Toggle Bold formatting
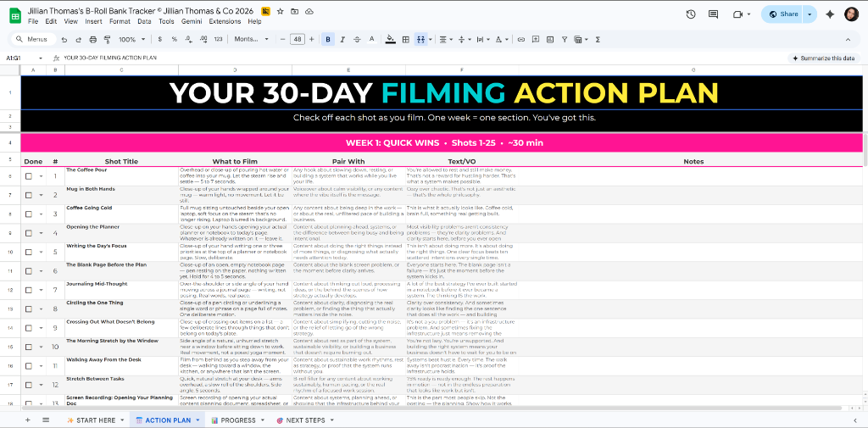The image size is (868, 428). (329, 39)
